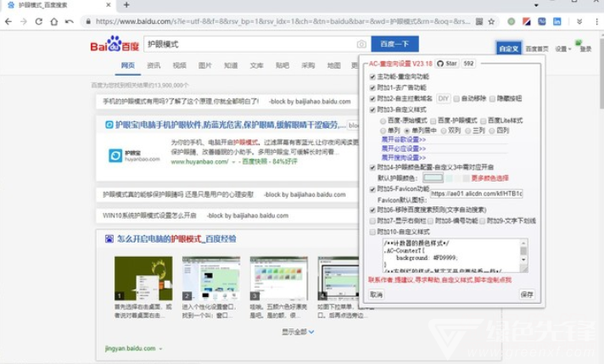Click the browser forward arrow
Screen dimensions: 604x364
[x=24, y=21]
